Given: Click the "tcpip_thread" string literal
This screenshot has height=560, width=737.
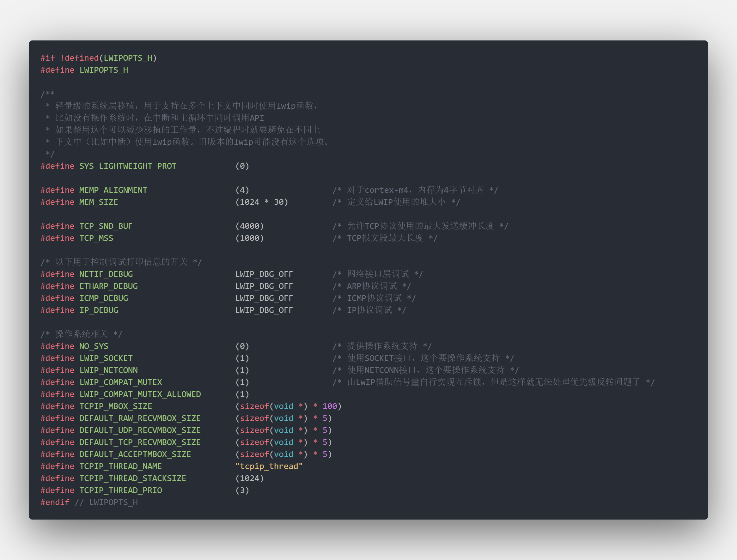Looking at the screenshot, I should pyautogui.click(x=269, y=466).
